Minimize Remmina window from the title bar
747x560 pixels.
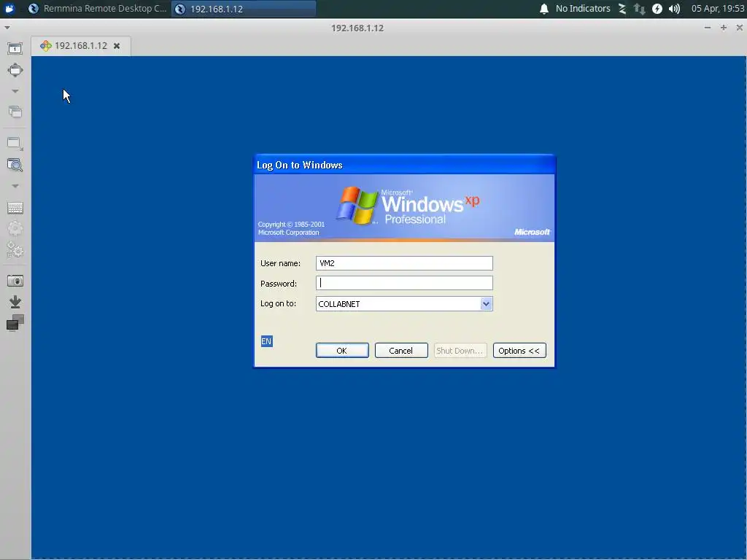(708, 28)
